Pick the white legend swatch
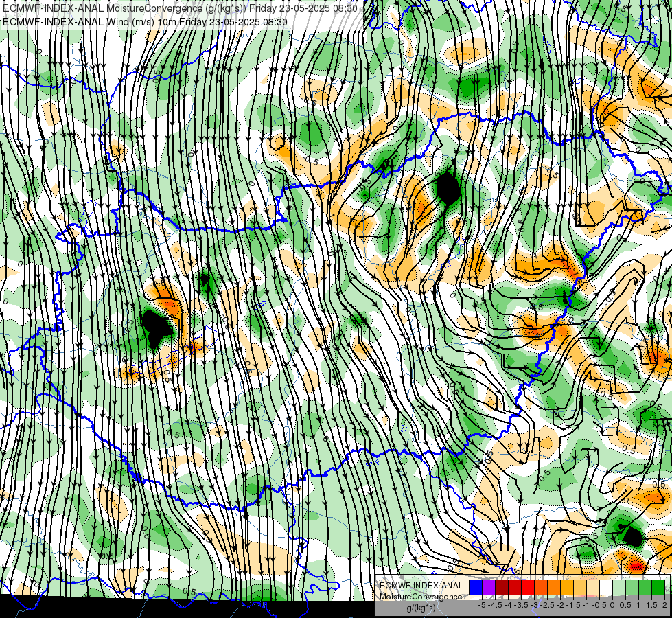Viewport: 672px width, 618px height. click(606, 587)
